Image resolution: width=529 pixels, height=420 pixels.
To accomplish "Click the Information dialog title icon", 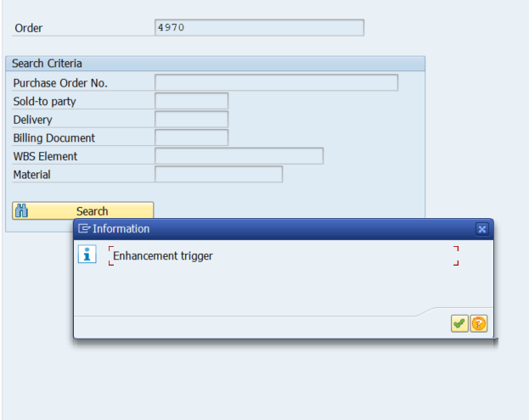I will coord(84,228).
